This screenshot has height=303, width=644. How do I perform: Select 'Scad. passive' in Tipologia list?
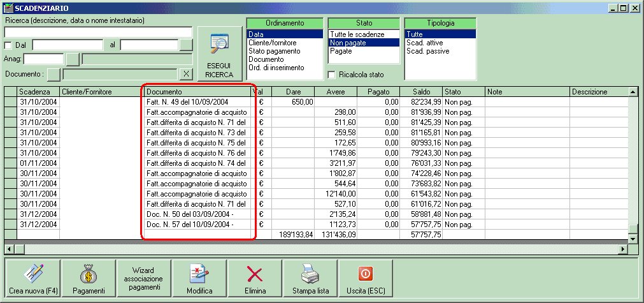click(427, 51)
